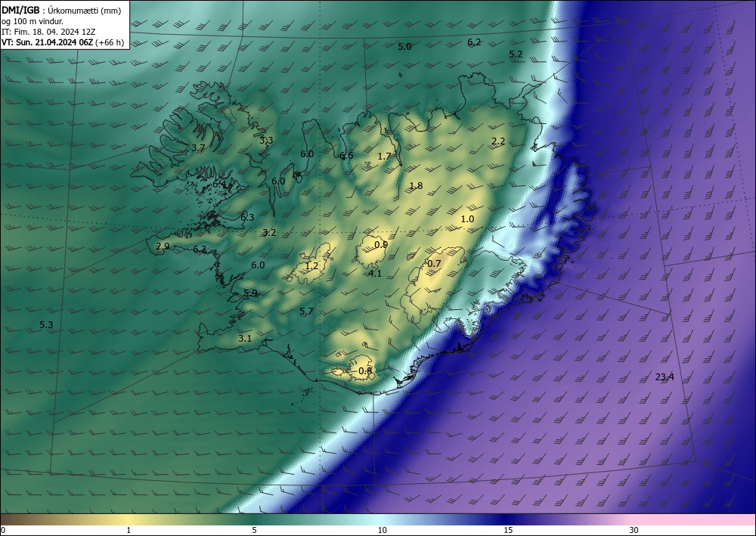The width and height of the screenshot is (756, 536).
Task: Click the '(+66 h)' forecast offset text
Action: 110,42
